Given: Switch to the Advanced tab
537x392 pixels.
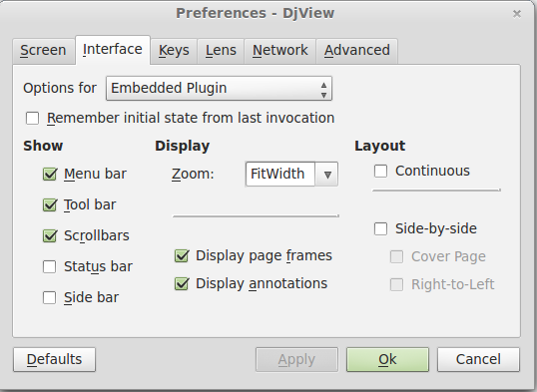Looking at the screenshot, I should pyautogui.click(x=357, y=51).
